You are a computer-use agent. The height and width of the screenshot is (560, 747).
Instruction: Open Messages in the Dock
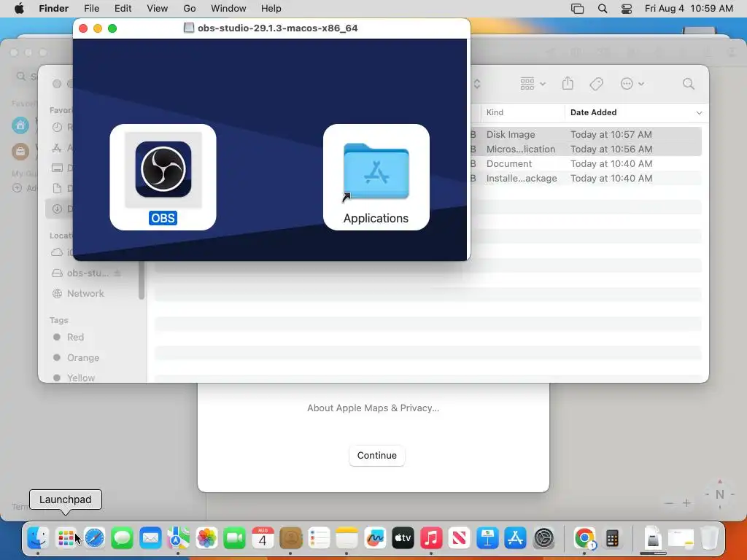click(x=123, y=538)
